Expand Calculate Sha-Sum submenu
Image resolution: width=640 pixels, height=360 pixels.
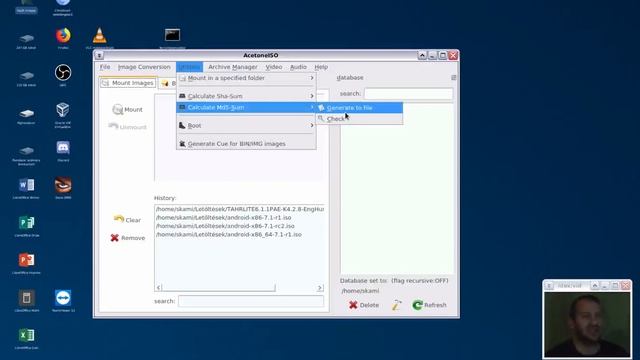[x=246, y=96]
